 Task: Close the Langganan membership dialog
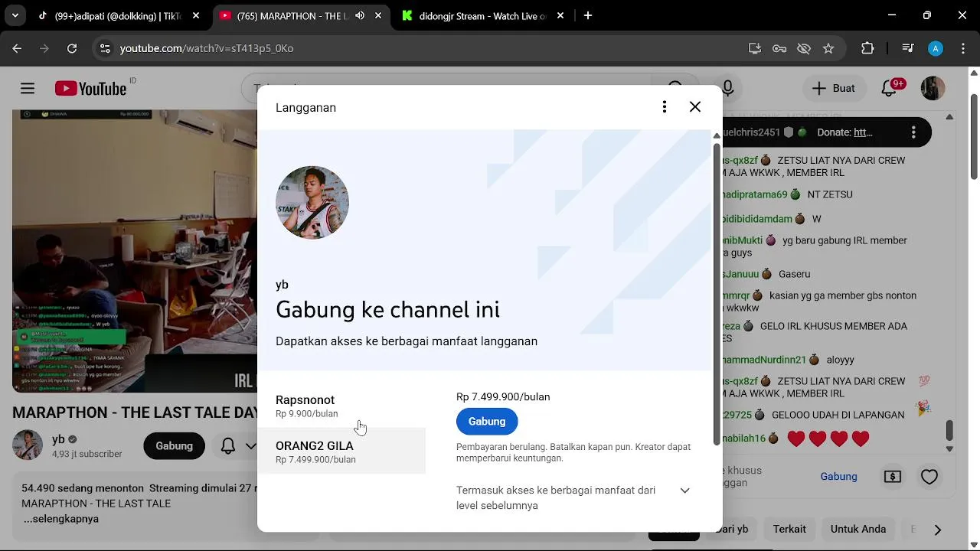695,107
